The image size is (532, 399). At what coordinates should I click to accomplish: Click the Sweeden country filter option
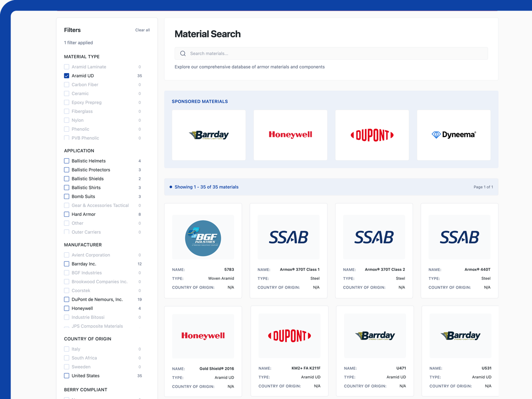pyautogui.click(x=81, y=367)
